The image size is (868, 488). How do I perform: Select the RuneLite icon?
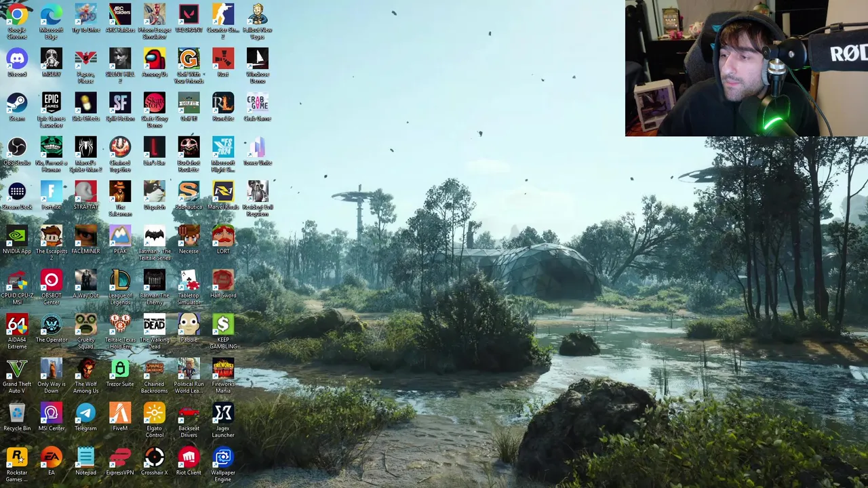(223, 103)
